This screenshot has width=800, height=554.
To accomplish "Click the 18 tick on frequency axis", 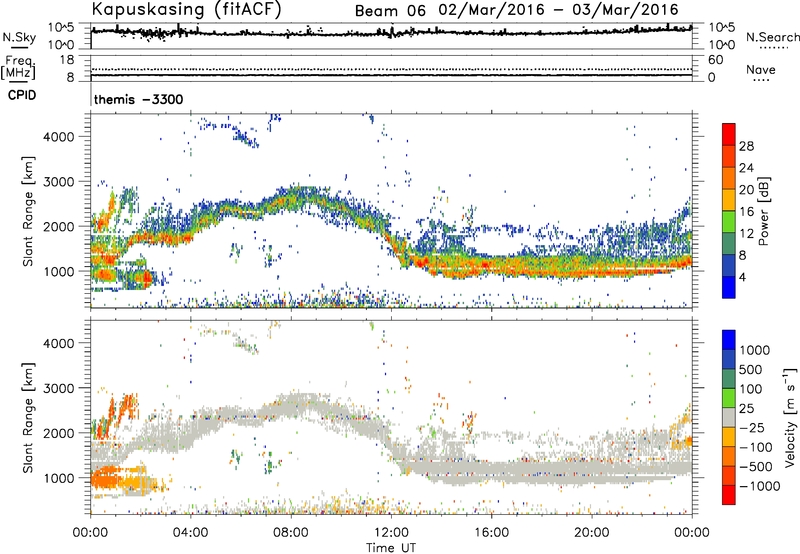I will 67,60.
